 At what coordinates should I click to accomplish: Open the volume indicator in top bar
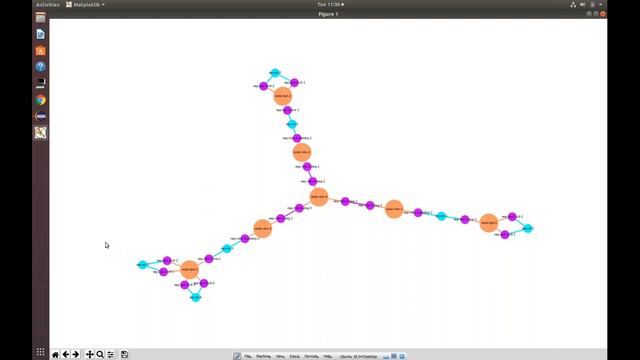pos(582,4)
